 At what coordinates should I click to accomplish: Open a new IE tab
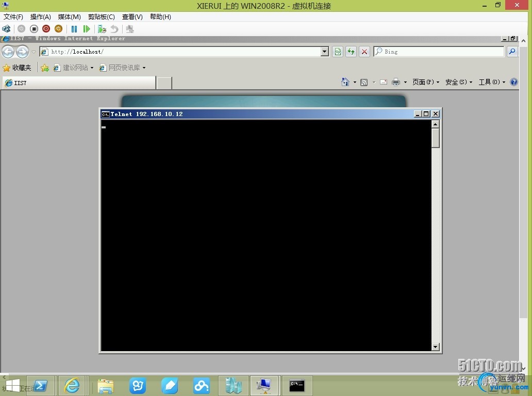pos(164,83)
